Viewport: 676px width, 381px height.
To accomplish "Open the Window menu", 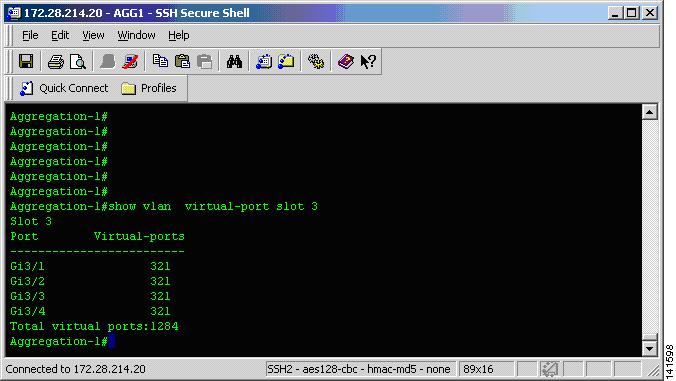I will [x=136, y=35].
